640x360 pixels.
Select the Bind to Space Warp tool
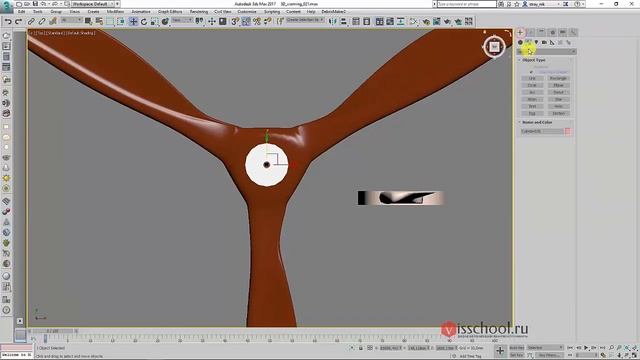coord(52,21)
